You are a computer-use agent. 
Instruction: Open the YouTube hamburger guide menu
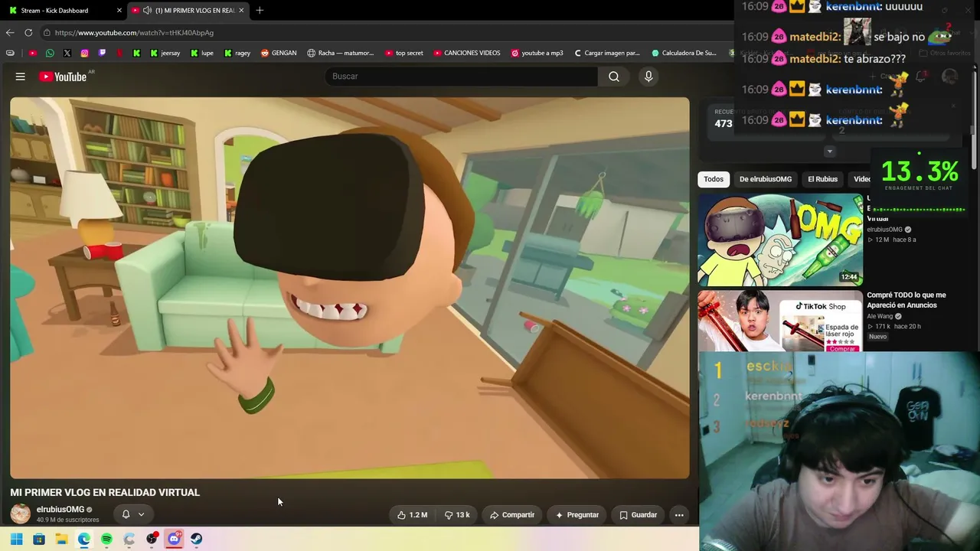point(21,77)
